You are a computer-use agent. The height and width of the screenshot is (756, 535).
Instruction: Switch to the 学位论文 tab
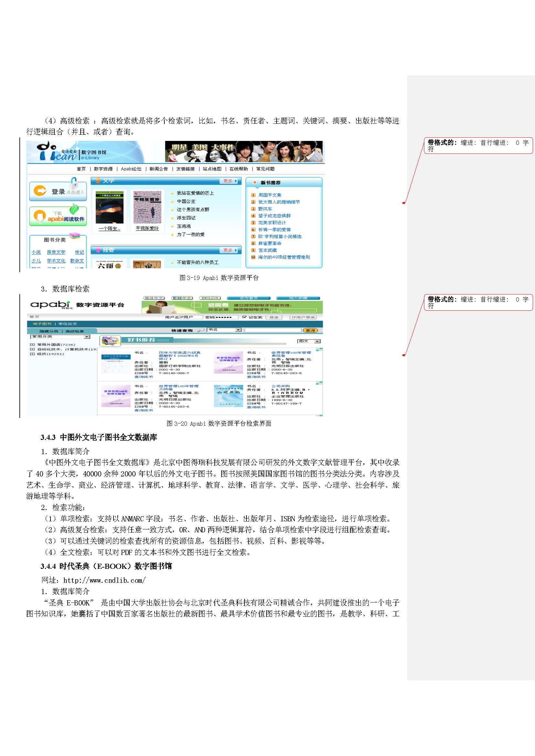click(x=68, y=324)
